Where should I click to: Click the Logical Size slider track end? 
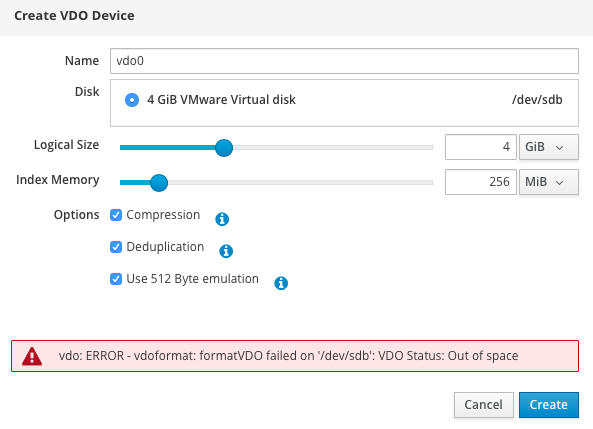(x=430, y=148)
